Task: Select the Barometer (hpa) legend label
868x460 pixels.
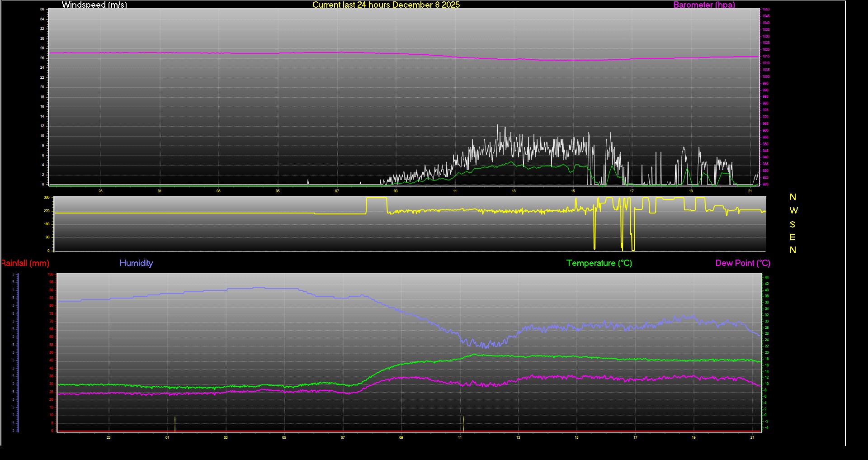Action: coord(704,5)
